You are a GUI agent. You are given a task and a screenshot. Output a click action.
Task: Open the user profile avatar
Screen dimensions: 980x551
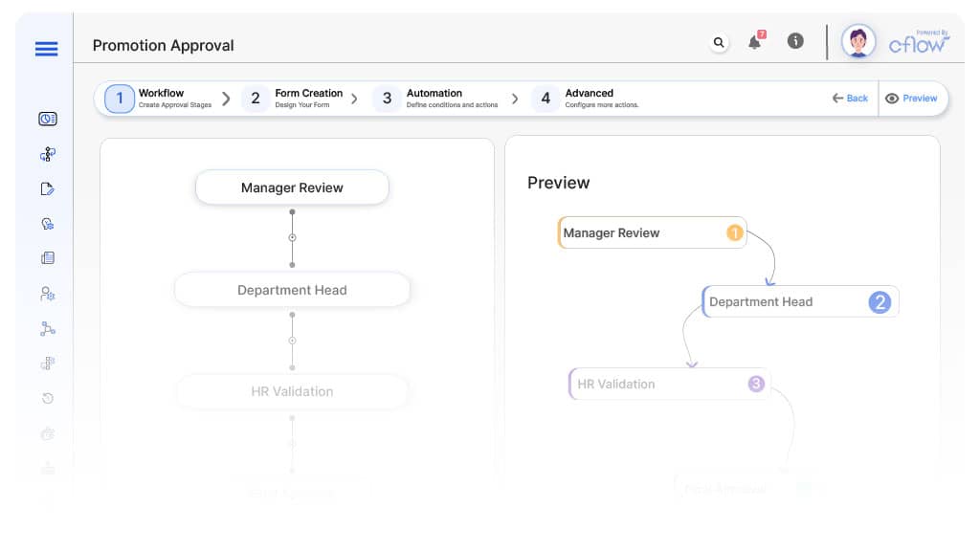[858, 42]
